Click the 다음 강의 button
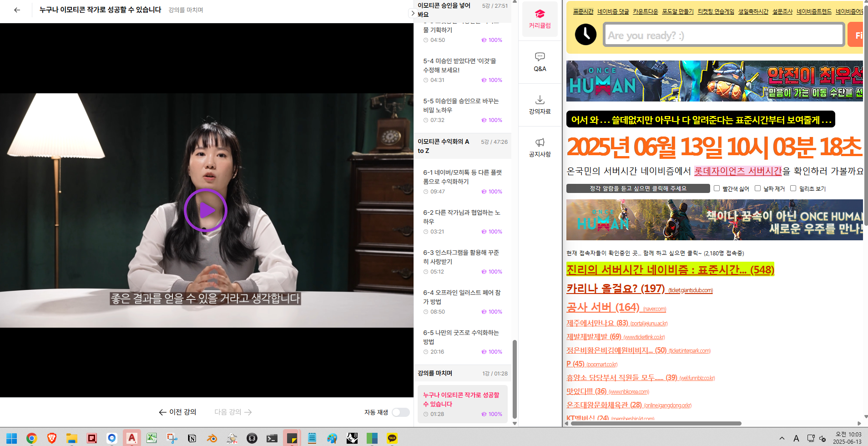Screen dimensions: 868x446 tap(233, 412)
